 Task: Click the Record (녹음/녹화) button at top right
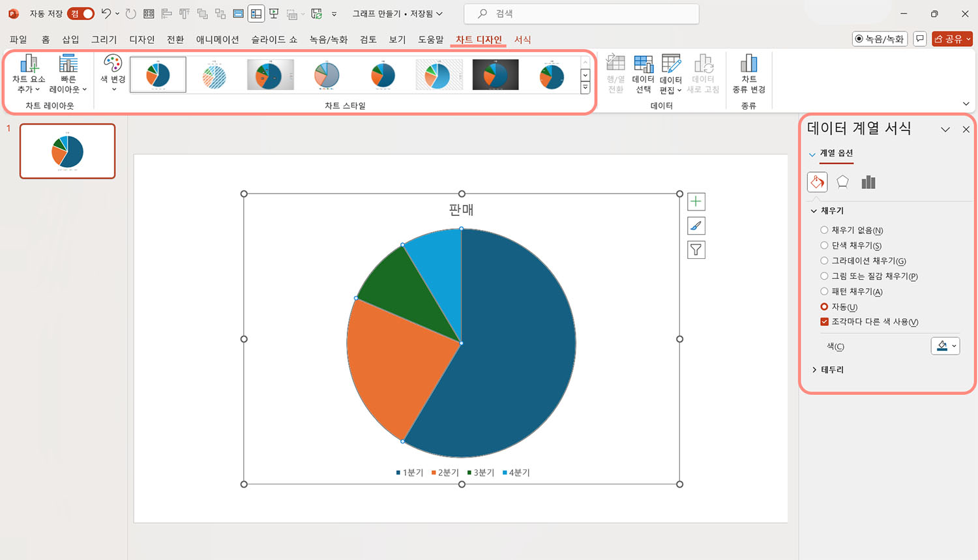coord(880,39)
